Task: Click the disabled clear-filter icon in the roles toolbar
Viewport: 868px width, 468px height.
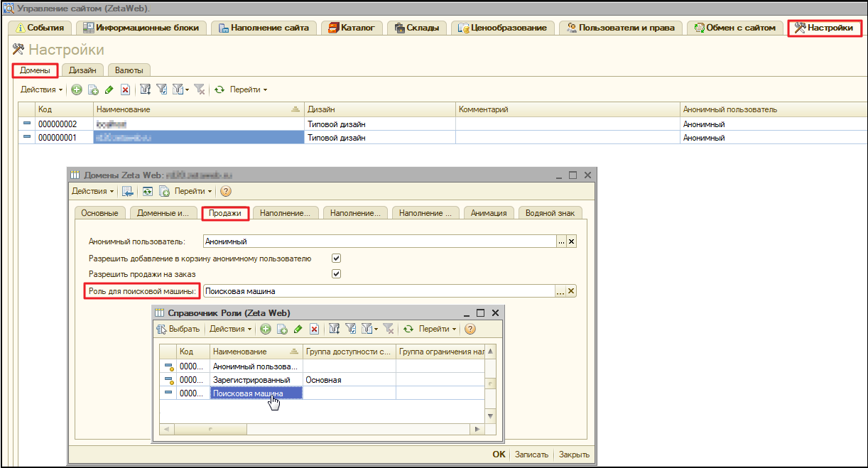Action: coord(389,329)
